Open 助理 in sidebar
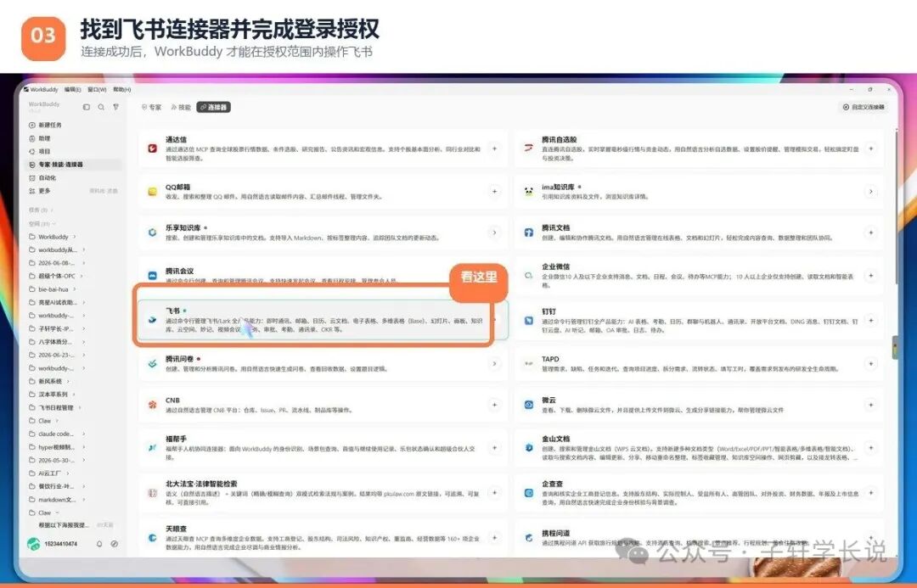The width and height of the screenshot is (917, 588). (74, 138)
